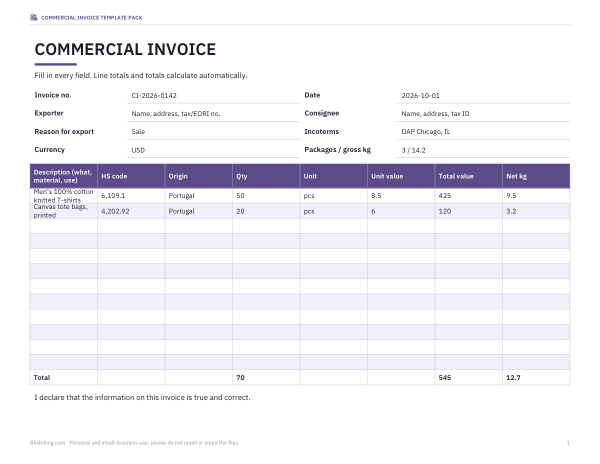The height and width of the screenshot is (464, 600).
Task: Open the Bbsbilling.com footer link
Action: [47, 443]
